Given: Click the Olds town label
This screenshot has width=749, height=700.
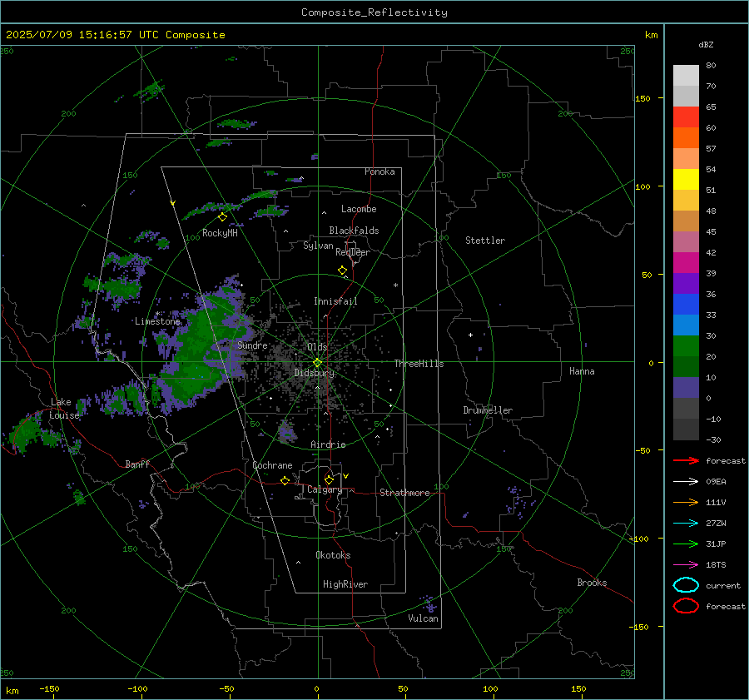Looking at the screenshot, I should point(317,347).
